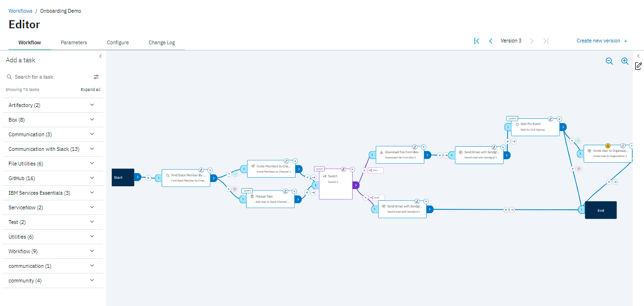Open task filter settings beside the search bar
644x306 pixels.
[96, 76]
